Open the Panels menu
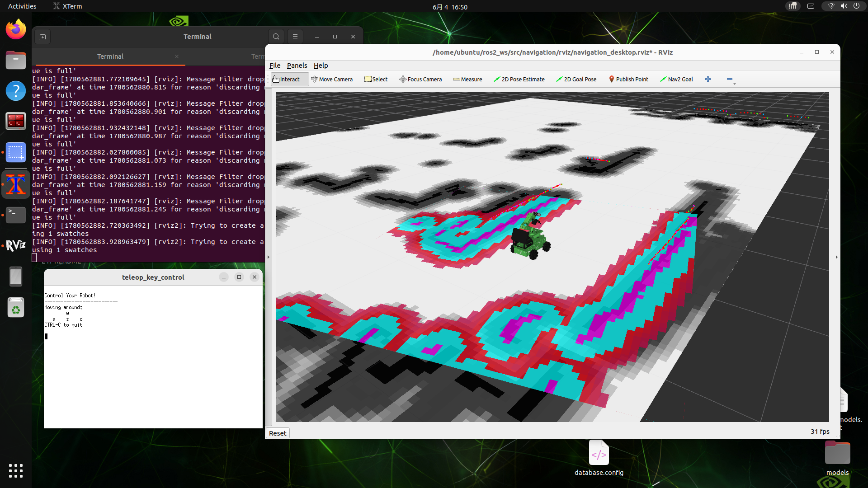This screenshot has height=488, width=868. [x=297, y=66]
